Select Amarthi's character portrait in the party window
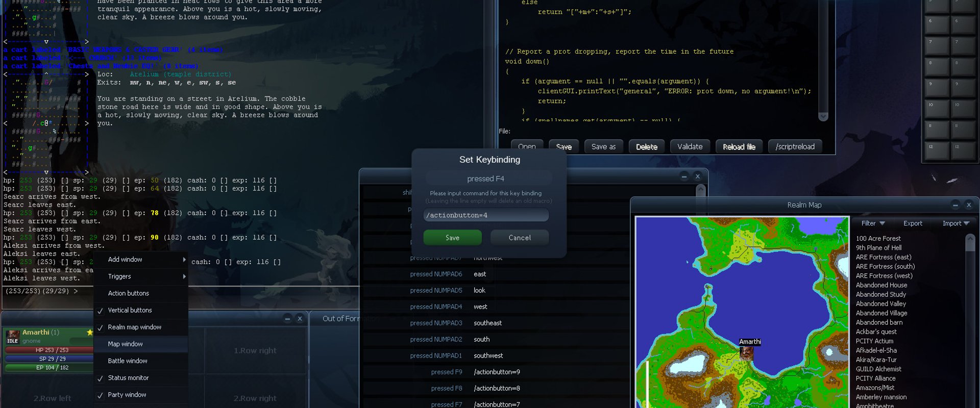 (x=13, y=337)
